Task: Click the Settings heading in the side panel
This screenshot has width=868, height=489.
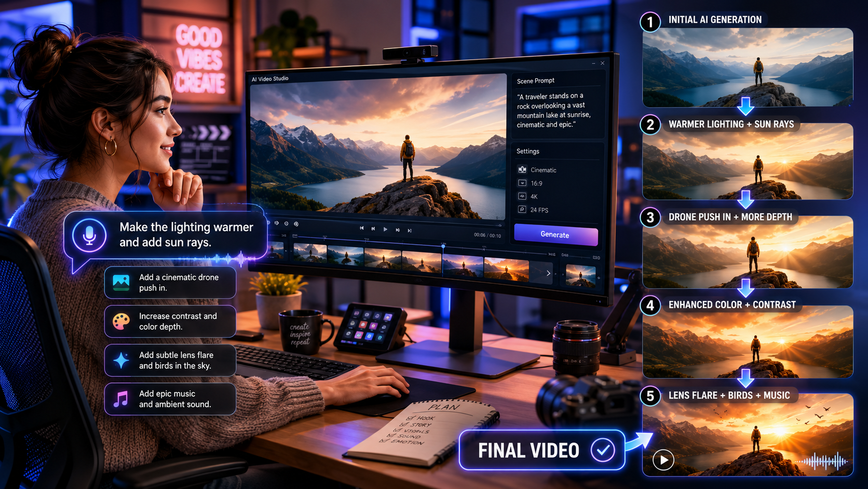Action: (528, 151)
